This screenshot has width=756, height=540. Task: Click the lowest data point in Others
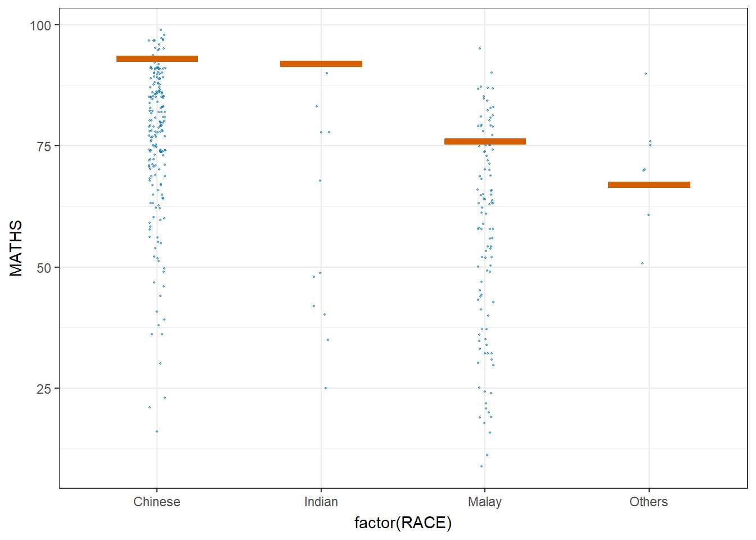pos(642,263)
